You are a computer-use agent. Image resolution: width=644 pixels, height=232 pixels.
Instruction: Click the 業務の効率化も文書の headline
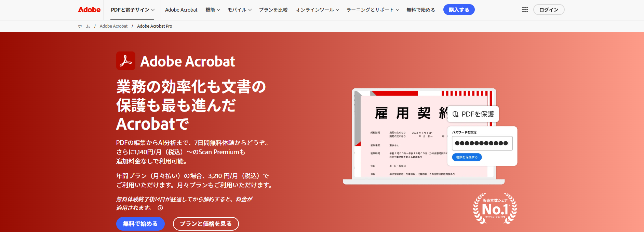[191, 105]
